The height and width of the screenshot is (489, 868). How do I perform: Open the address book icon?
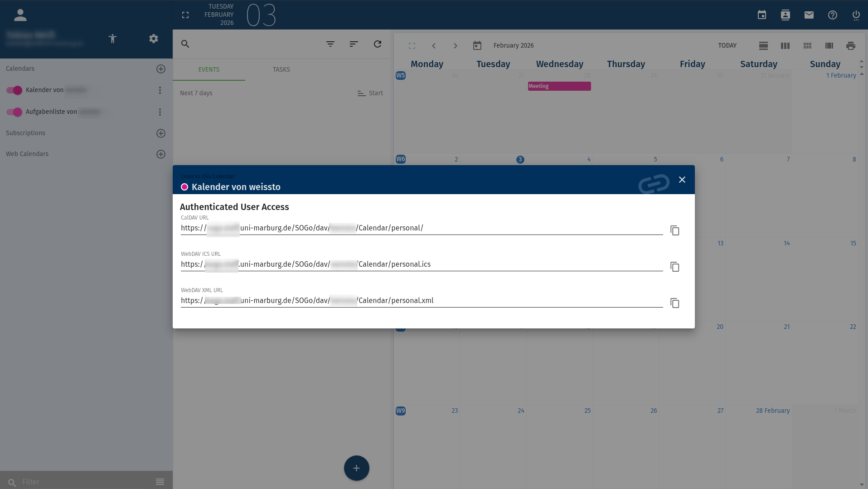[785, 15]
